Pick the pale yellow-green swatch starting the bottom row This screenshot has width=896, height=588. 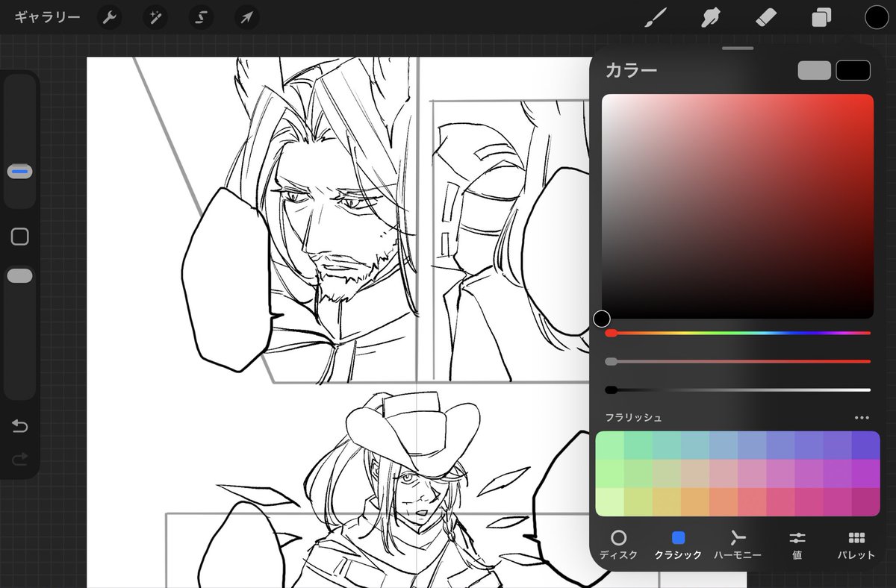(609, 501)
